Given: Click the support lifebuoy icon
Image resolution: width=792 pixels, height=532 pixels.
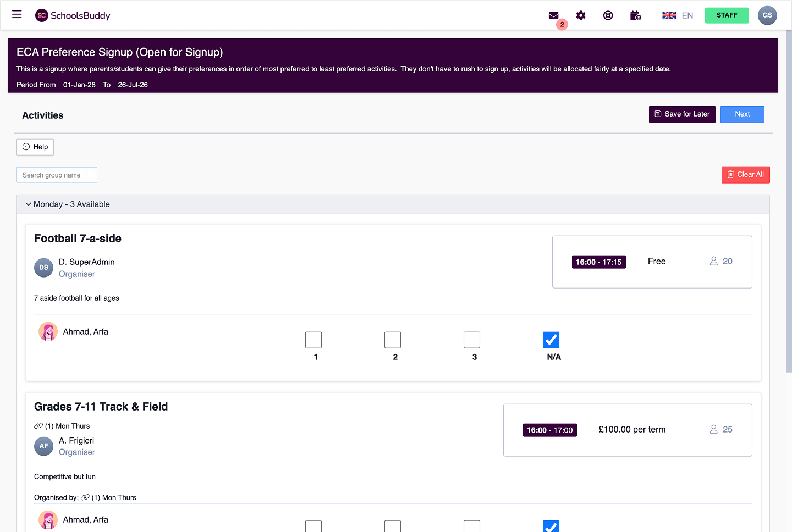Looking at the screenshot, I should pos(608,15).
